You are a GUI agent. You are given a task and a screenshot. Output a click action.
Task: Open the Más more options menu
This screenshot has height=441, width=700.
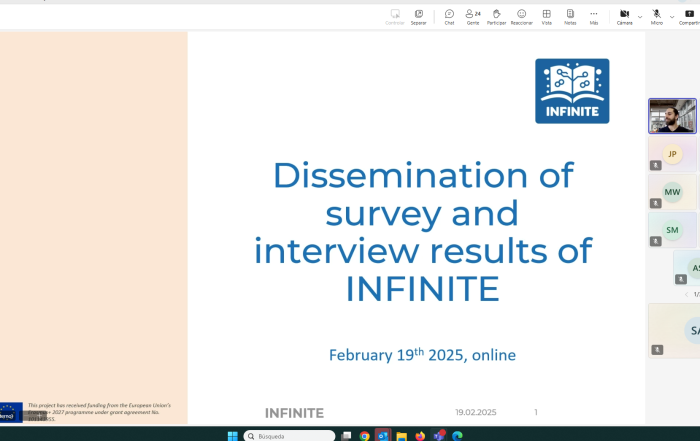(593, 16)
